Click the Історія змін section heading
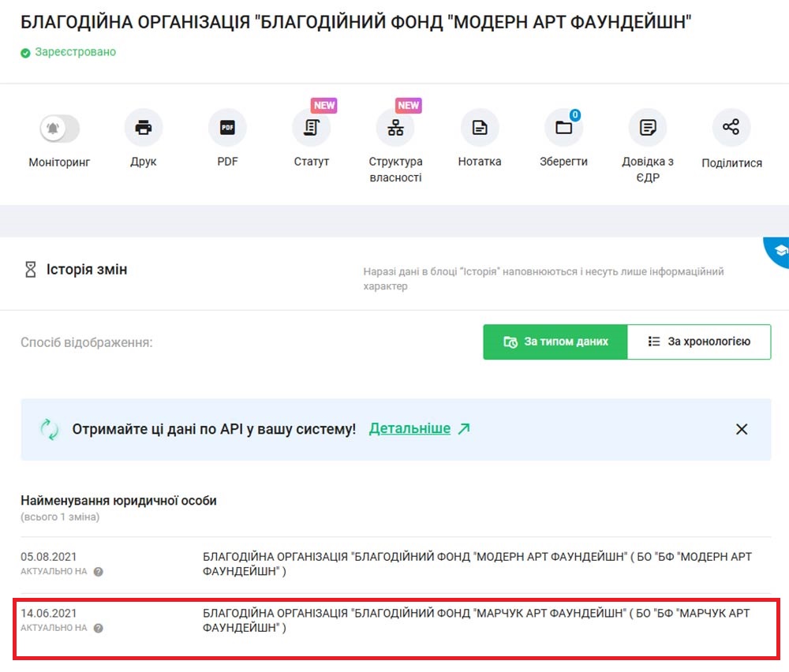Screen dimensions: 789x672 click(x=86, y=270)
